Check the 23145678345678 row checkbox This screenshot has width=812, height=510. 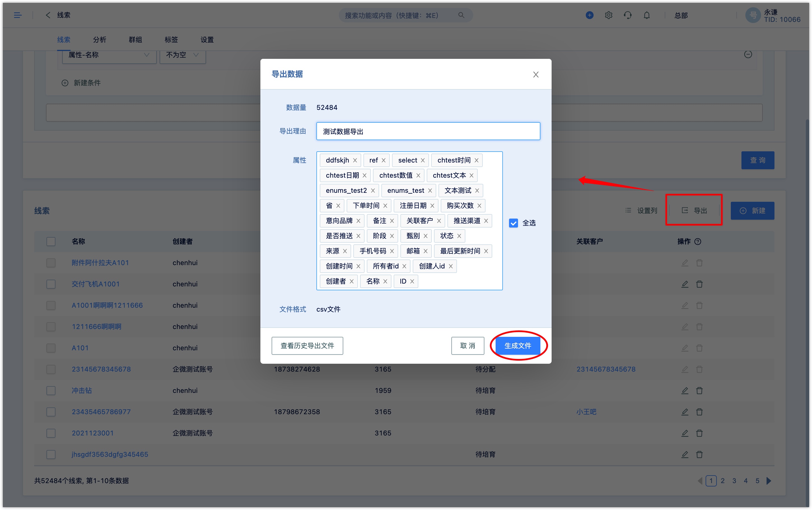coord(51,369)
